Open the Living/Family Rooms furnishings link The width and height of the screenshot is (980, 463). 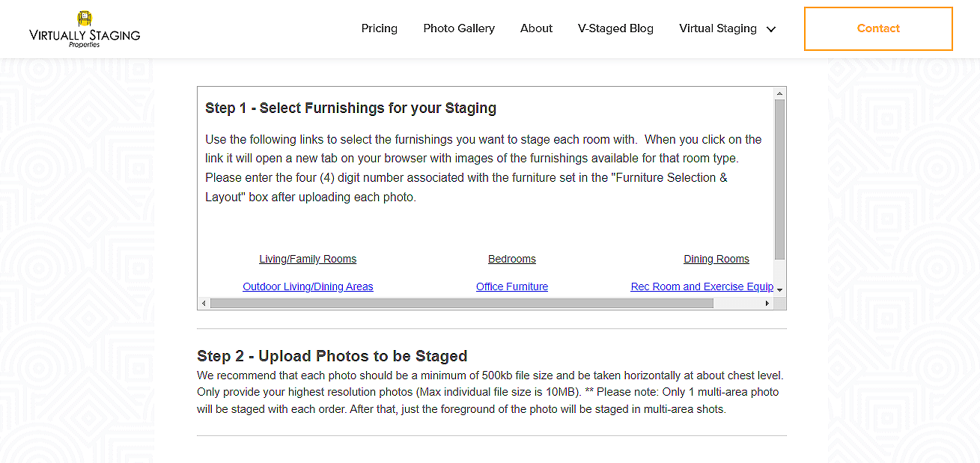tap(308, 259)
